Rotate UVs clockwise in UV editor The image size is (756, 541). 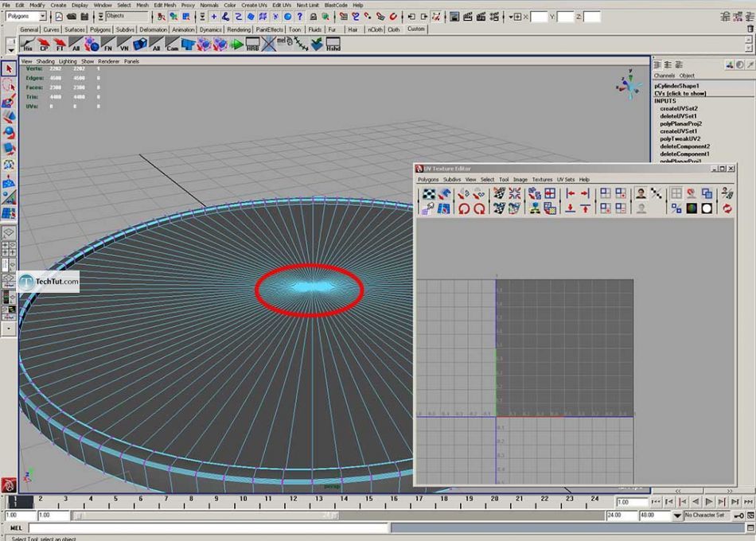[479, 208]
